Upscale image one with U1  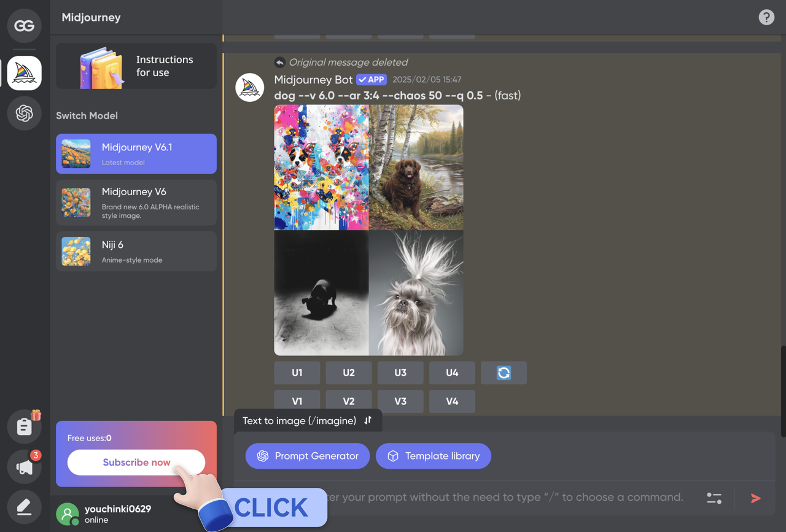[x=297, y=372]
